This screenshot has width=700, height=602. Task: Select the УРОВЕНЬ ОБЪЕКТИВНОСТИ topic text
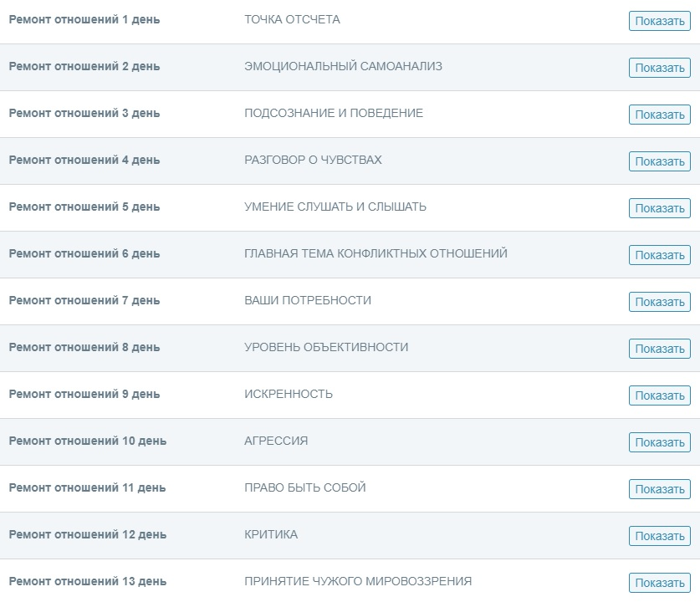pos(326,347)
